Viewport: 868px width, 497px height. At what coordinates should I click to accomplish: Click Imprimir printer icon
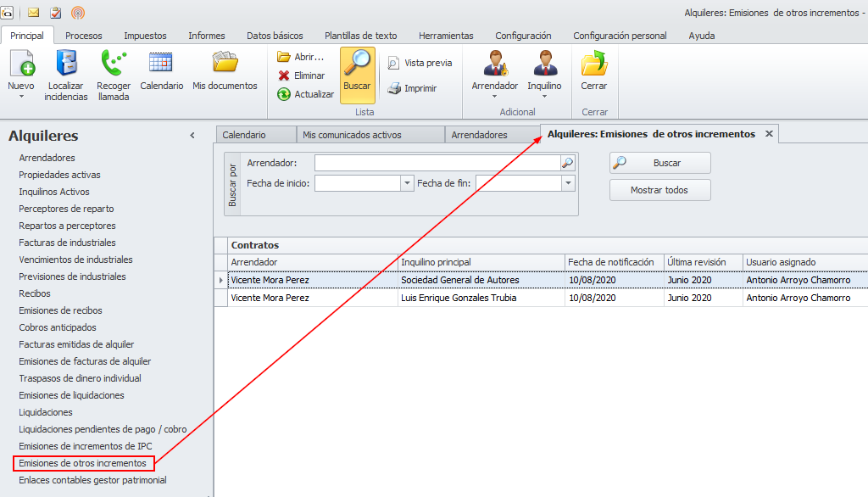[x=393, y=88]
